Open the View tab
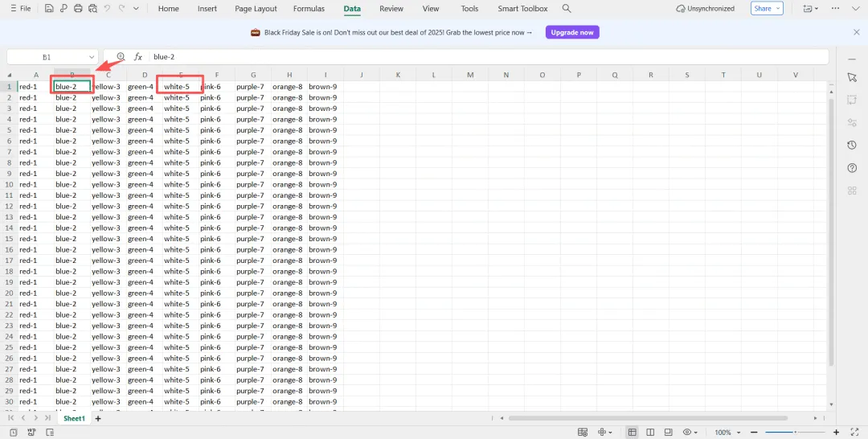 coord(431,9)
